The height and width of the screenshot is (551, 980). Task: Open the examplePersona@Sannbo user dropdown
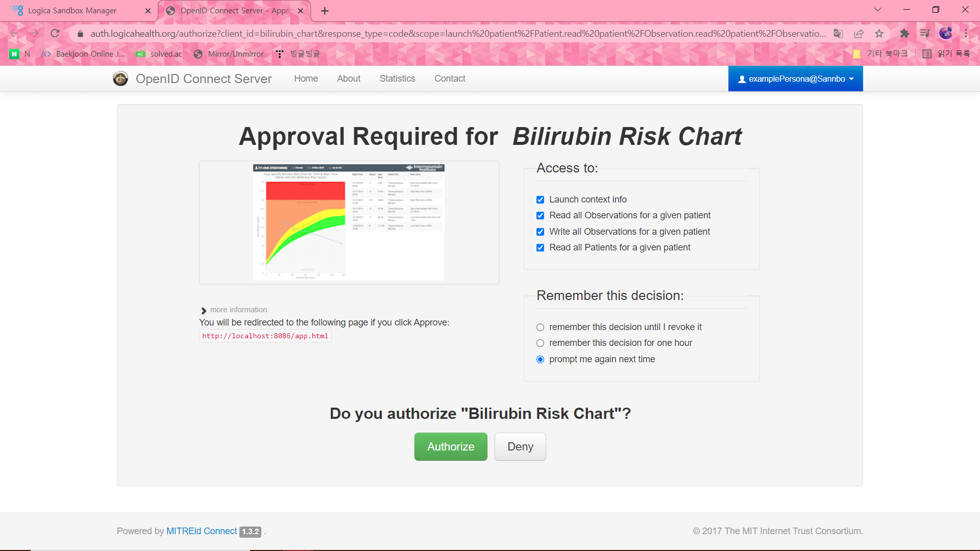click(795, 79)
